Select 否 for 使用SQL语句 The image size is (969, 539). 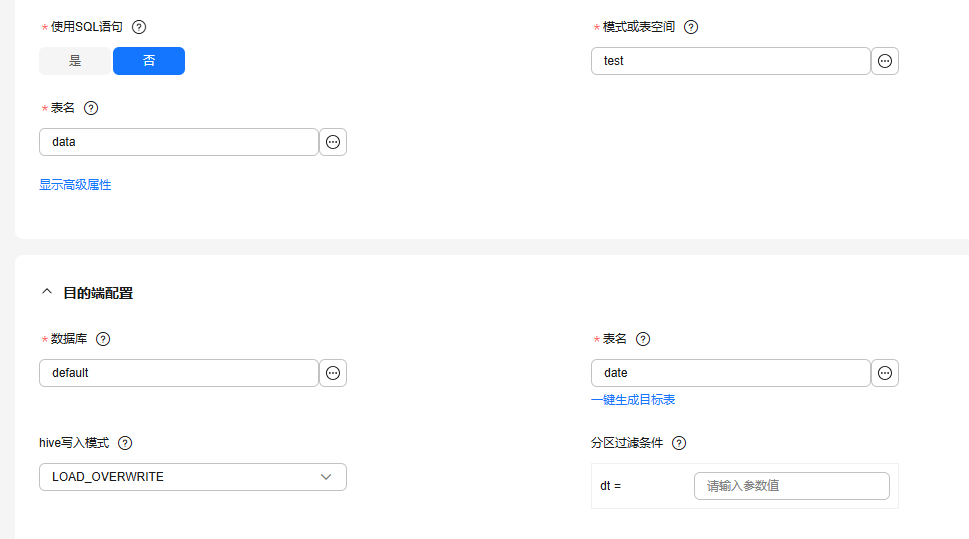pos(149,61)
